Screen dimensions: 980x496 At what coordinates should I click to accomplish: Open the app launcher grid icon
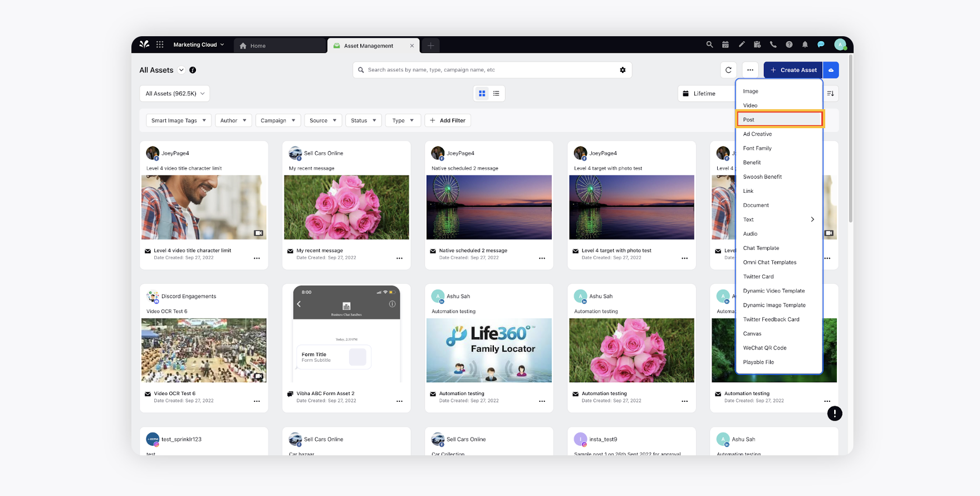coord(160,45)
